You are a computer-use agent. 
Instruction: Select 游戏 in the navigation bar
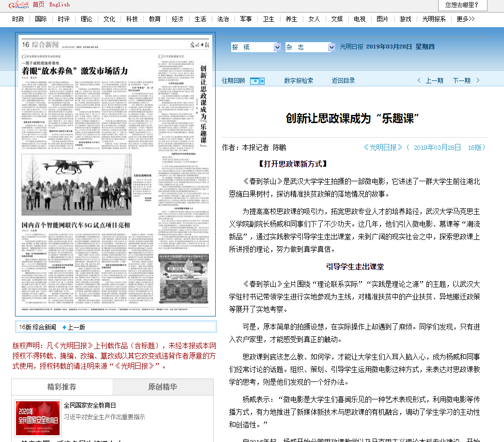(405, 19)
